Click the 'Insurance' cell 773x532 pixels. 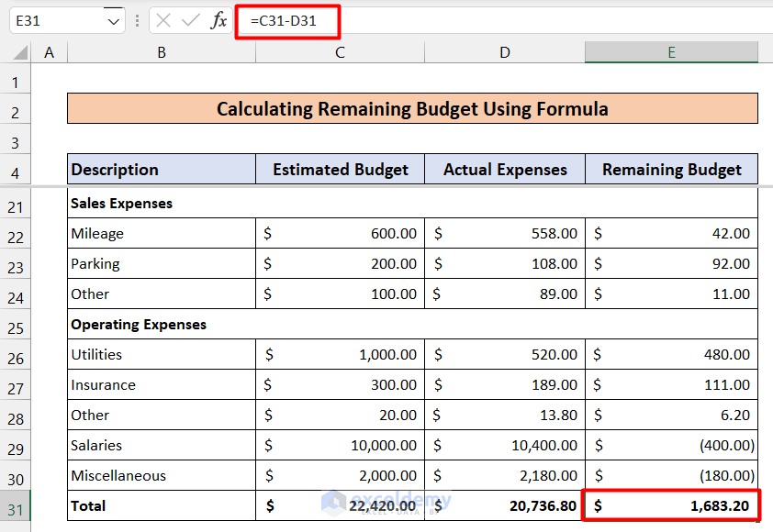pyautogui.click(x=162, y=384)
